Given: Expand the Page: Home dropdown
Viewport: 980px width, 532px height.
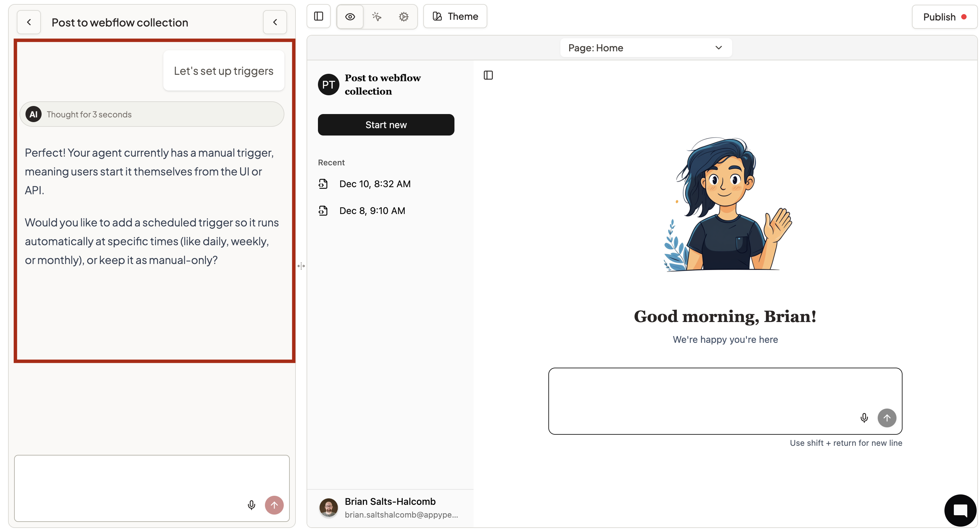Looking at the screenshot, I should tap(646, 48).
